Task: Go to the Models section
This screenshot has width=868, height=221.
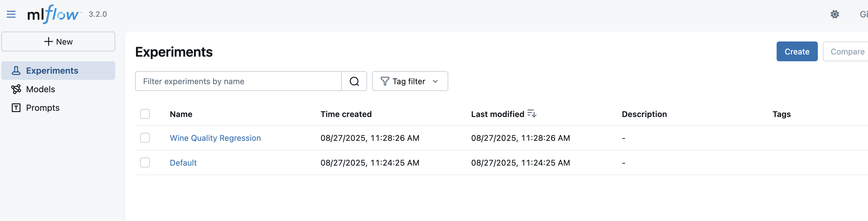Action: tap(41, 89)
